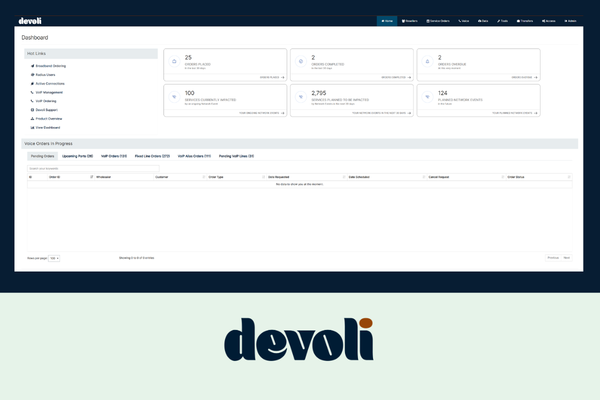Viewport: 600px width, 400px height.
Task: Open the Radius Users hot link
Action: click(x=43, y=75)
